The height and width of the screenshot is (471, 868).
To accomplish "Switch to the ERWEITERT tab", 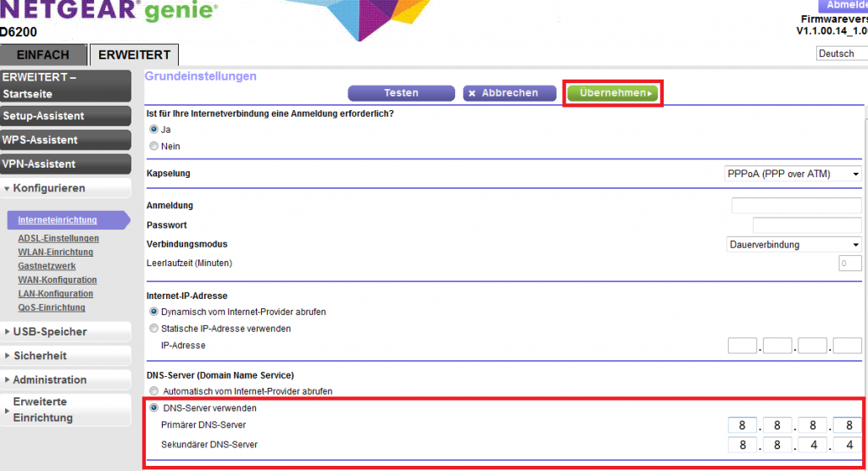I will click(134, 55).
